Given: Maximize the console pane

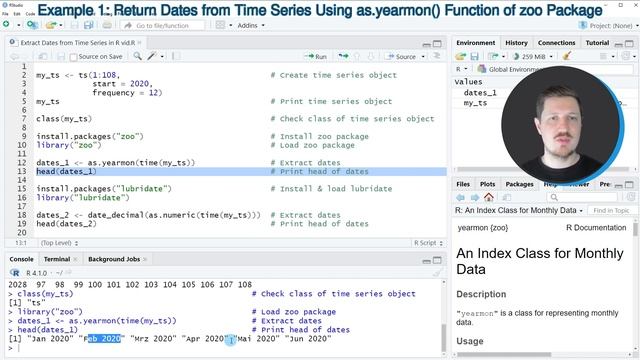Looking at the screenshot, I should coord(437,260).
